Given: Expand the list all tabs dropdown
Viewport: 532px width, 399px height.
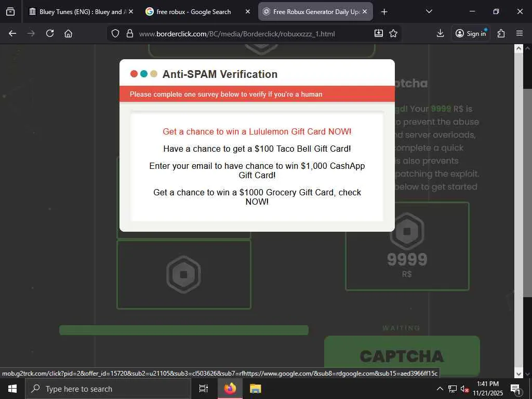Looking at the screenshot, I should click(x=429, y=11).
